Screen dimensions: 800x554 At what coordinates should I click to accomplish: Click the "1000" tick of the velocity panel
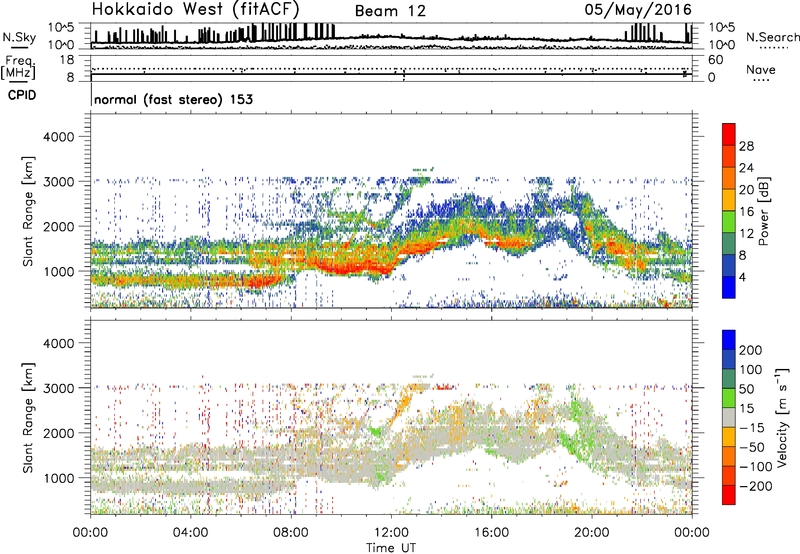(59, 478)
